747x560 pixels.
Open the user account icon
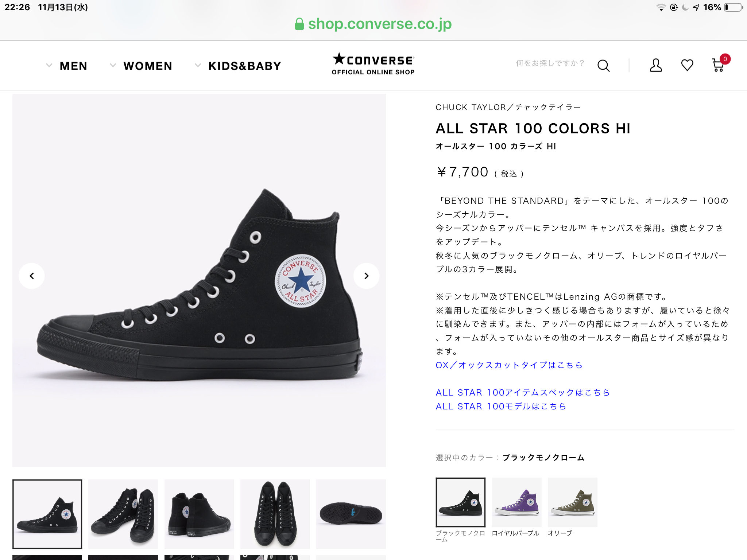[655, 65]
